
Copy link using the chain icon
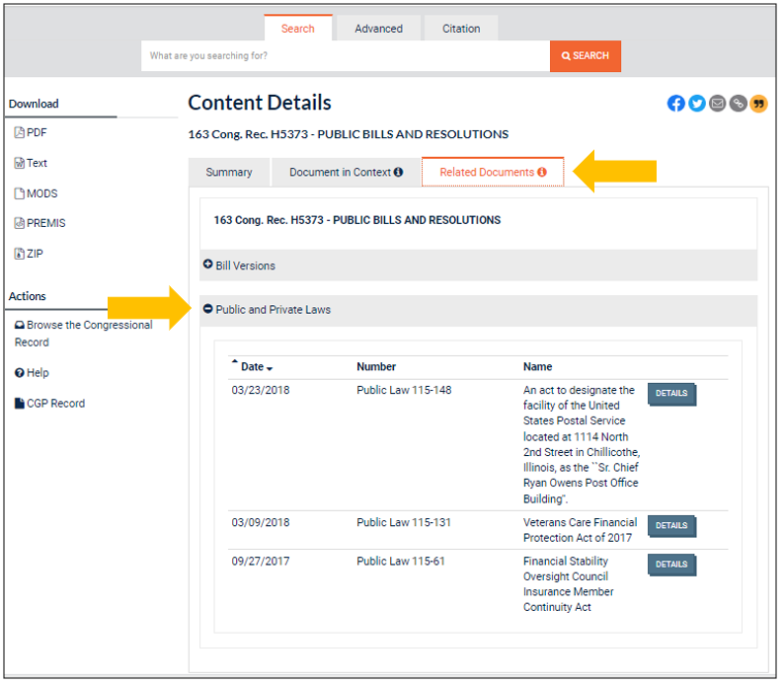[738, 104]
